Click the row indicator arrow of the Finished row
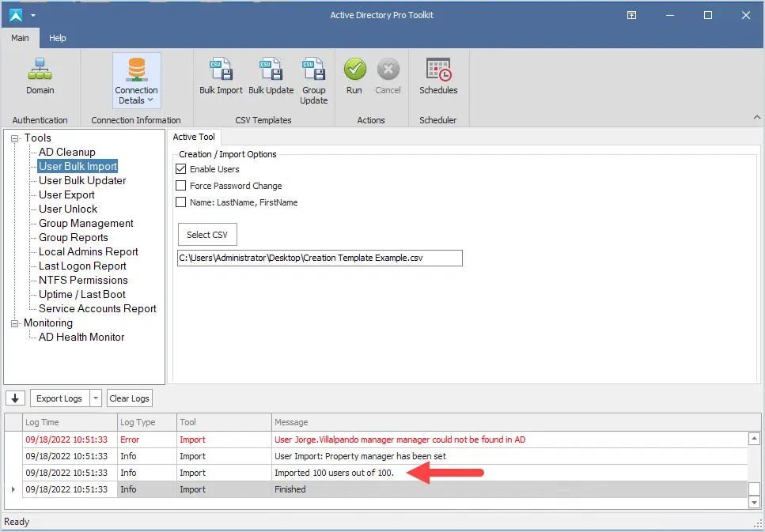The image size is (765, 532). (13, 489)
